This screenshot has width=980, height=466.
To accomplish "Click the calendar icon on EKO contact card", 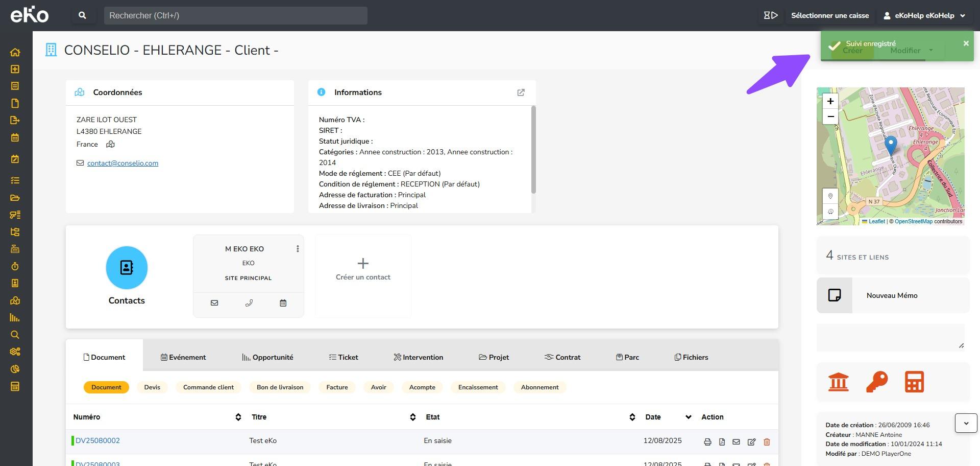I will pos(283,303).
